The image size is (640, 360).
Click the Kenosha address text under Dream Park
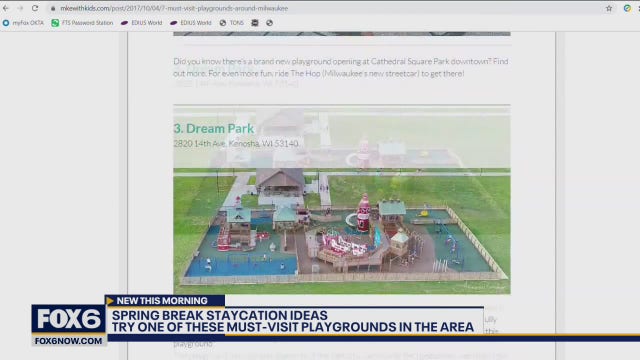tap(236, 144)
